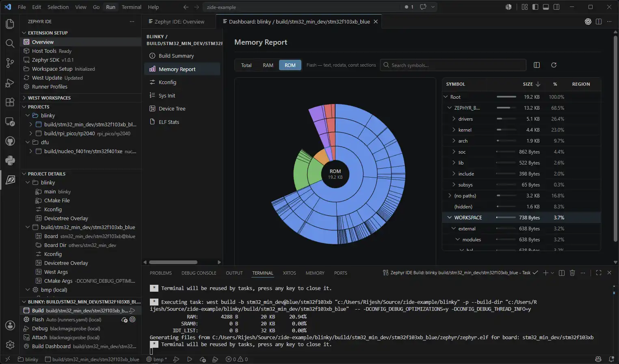Expand kernel row in symbol table
The height and width of the screenshot is (364, 619).
(454, 130)
